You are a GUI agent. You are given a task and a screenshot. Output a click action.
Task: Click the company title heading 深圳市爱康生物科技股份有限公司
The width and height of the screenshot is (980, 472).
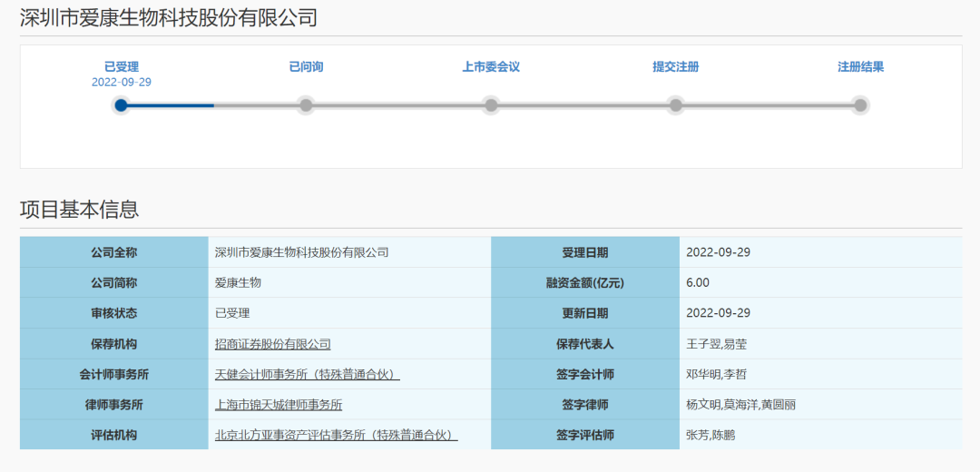[169, 17]
